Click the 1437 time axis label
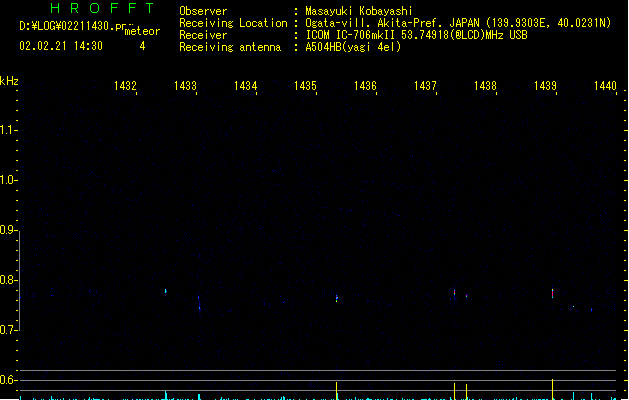 pos(425,86)
